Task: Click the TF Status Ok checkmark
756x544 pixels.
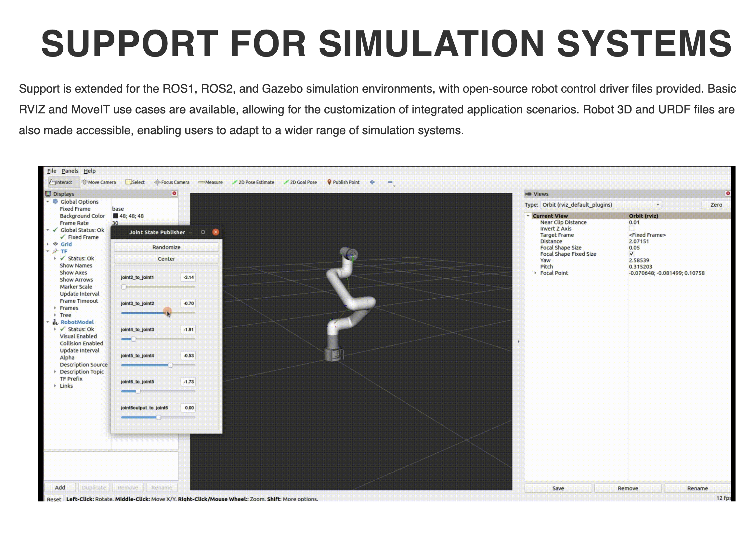Action: pyautogui.click(x=63, y=258)
